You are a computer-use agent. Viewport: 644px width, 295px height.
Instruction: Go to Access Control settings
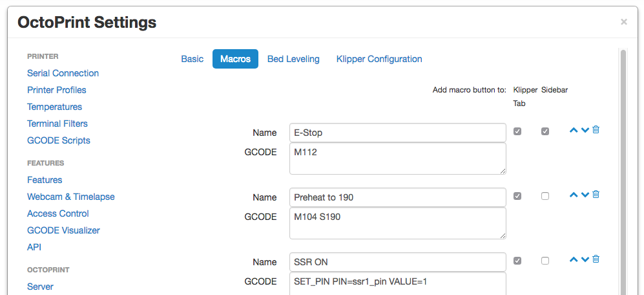pyautogui.click(x=58, y=214)
